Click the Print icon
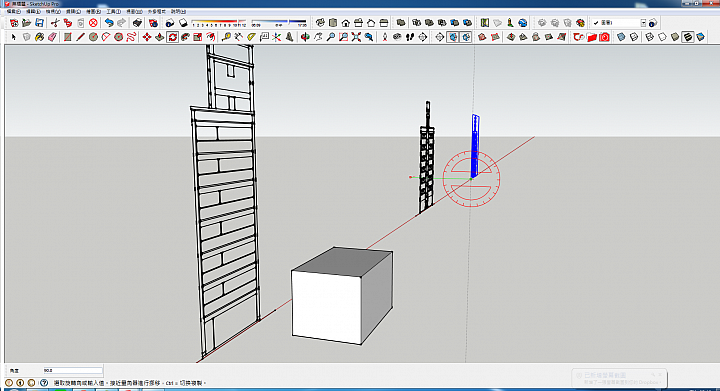 (137, 22)
